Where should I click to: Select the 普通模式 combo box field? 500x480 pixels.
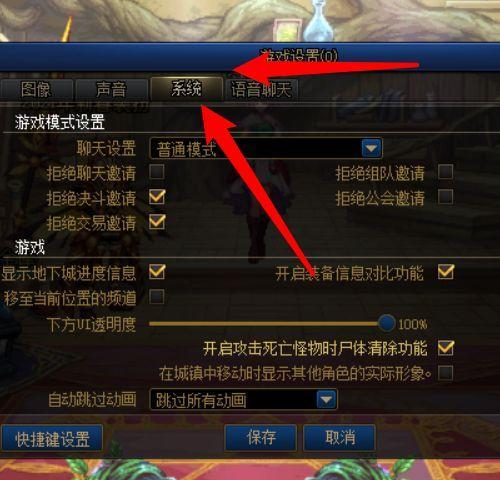click(266, 148)
